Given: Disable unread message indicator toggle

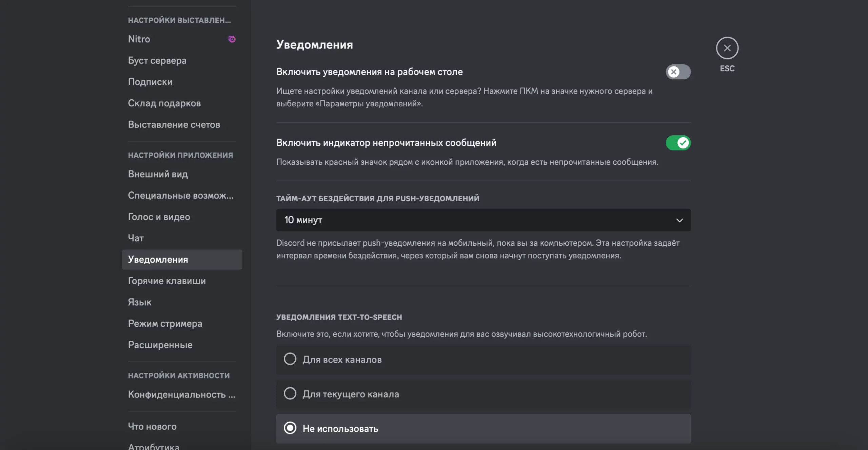Looking at the screenshot, I should 678,143.
